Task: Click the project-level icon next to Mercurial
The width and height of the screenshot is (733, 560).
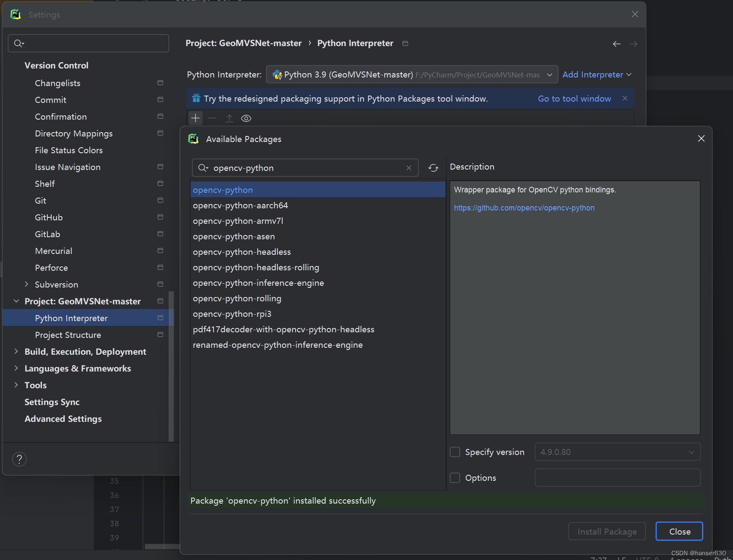Action: click(x=161, y=251)
